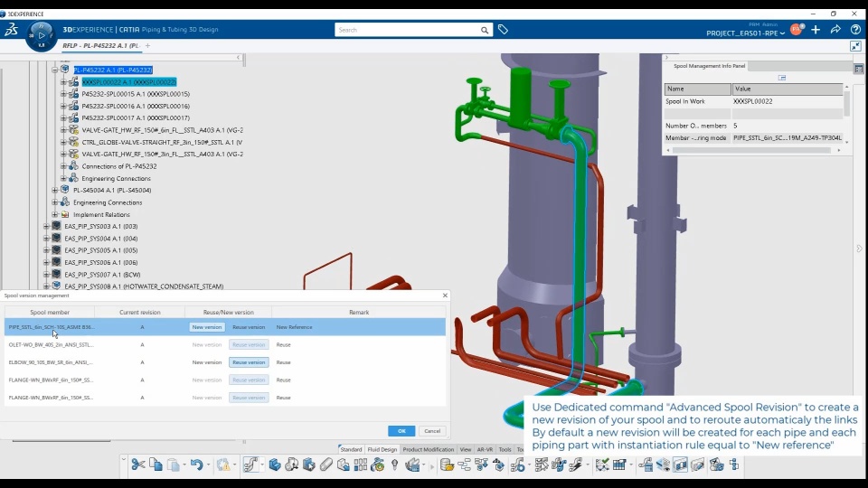Click the grid array icon in toolbar

pyautogui.click(x=361, y=465)
